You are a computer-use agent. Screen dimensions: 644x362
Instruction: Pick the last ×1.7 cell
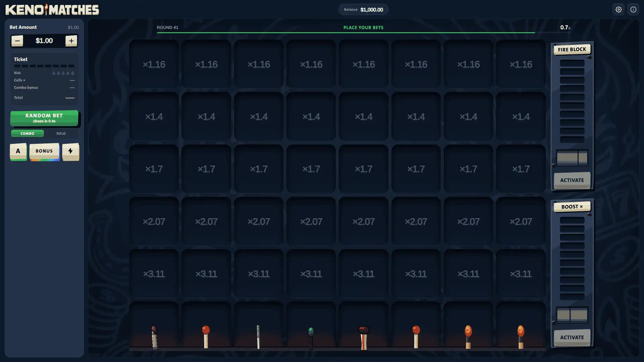pos(521,169)
